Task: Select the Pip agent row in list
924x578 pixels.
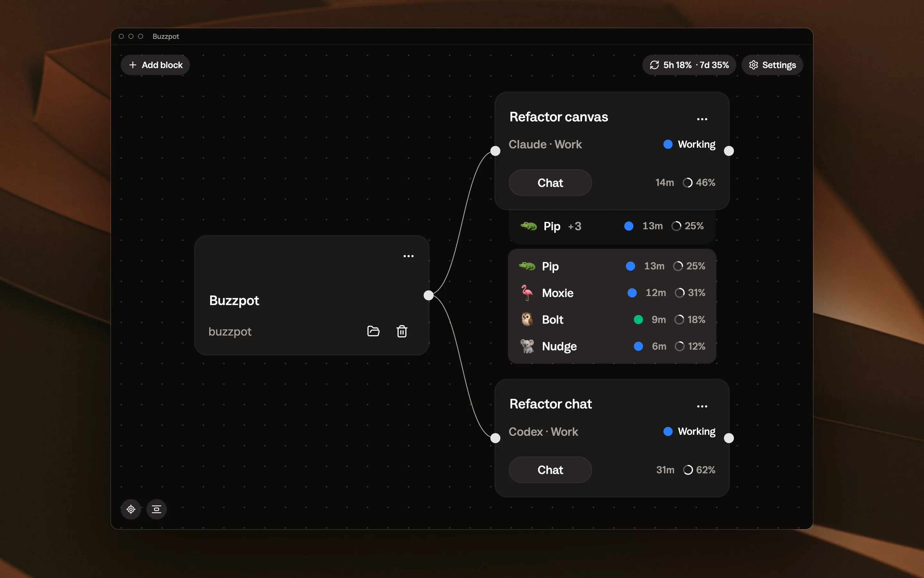Action: coord(612,266)
